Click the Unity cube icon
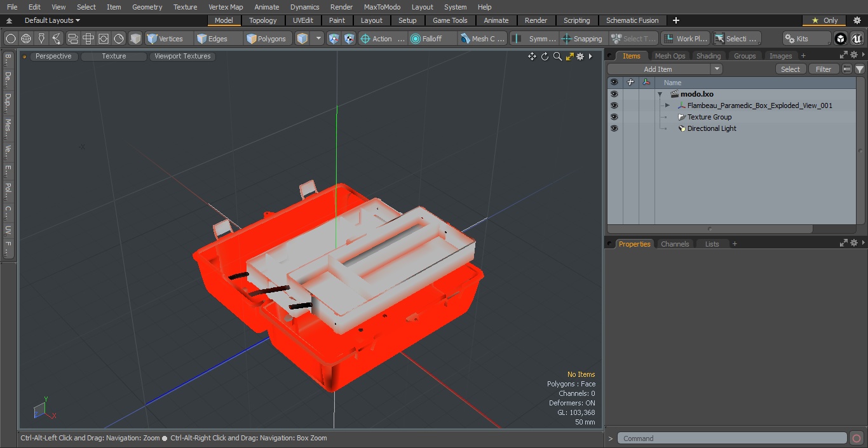Screen dimensions: 868x448 pyautogui.click(x=841, y=39)
